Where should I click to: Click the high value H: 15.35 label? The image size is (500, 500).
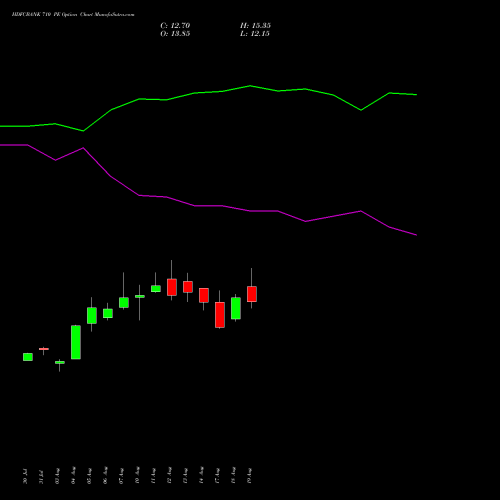coord(255,26)
